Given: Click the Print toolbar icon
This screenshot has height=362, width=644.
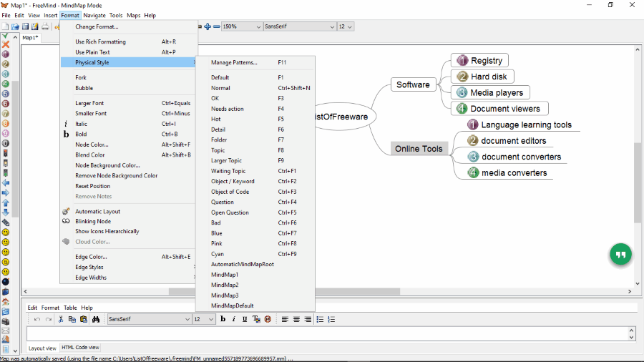Looking at the screenshot, I should pyautogui.click(x=45, y=26).
